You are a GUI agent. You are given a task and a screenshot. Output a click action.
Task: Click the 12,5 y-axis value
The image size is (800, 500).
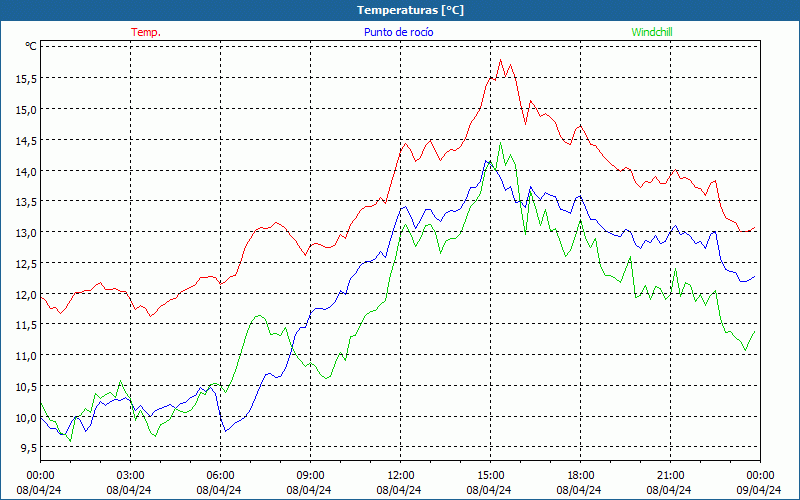coord(26,263)
